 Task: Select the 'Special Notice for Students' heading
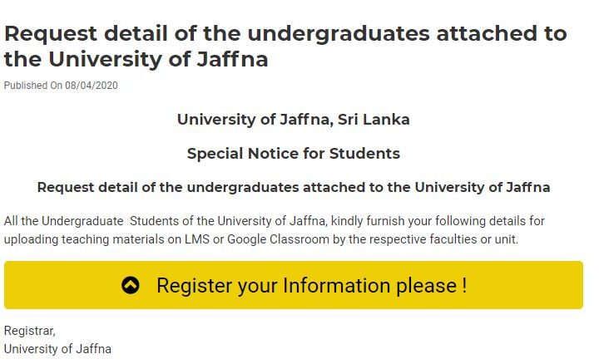[294, 154]
